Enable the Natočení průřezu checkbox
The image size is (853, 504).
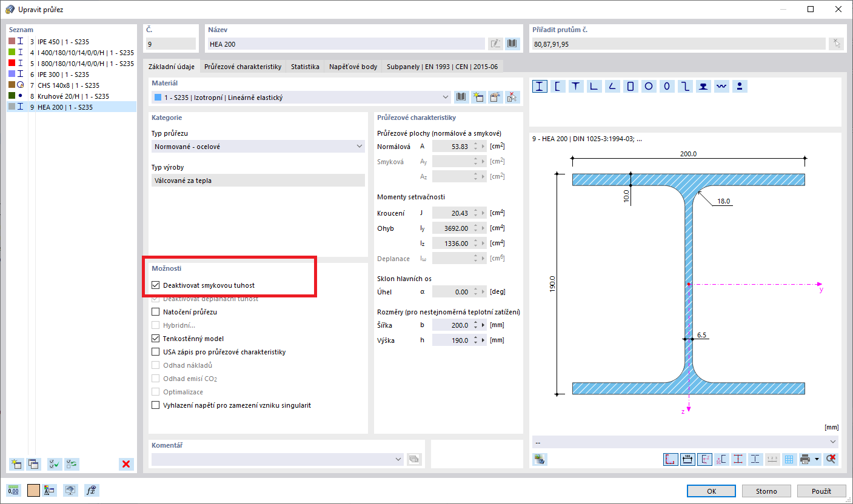pyautogui.click(x=155, y=312)
